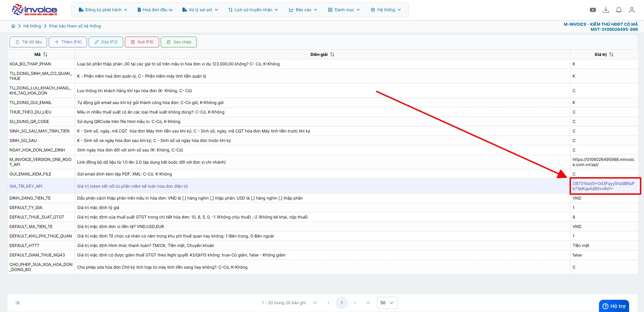Click the minvoice API URL value
The image size is (644, 312).
pyautogui.click(x=603, y=162)
